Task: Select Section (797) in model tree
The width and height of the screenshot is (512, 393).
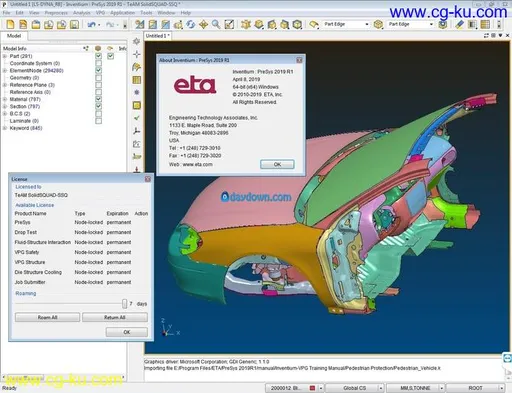Action: click(25, 106)
